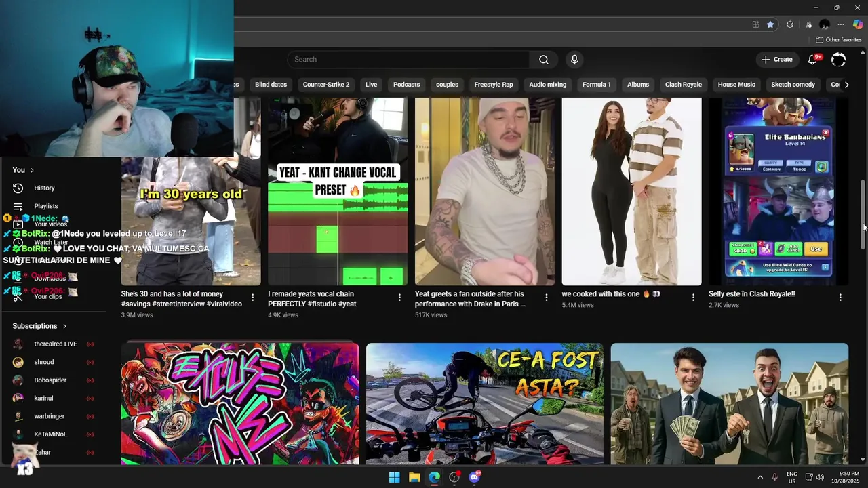Screen dimensions: 868x488
Task: Open 'karinul' subscription channel
Action: [54, 398]
